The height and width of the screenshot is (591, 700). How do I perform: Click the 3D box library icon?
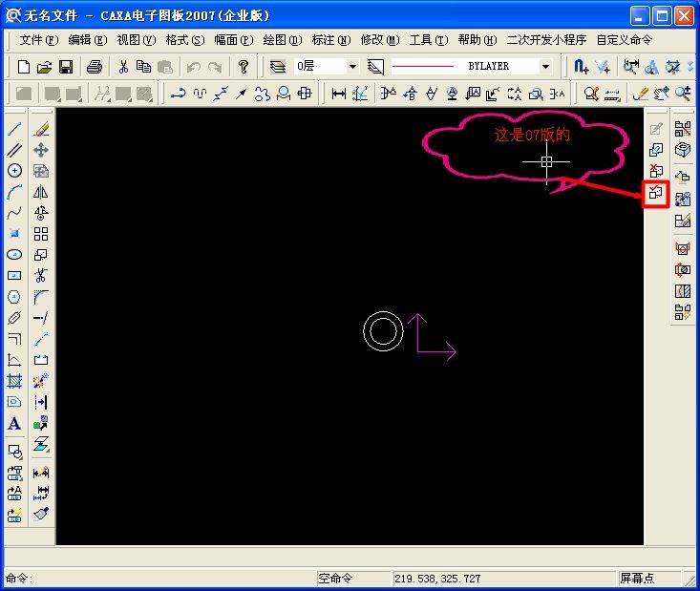click(682, 150)
